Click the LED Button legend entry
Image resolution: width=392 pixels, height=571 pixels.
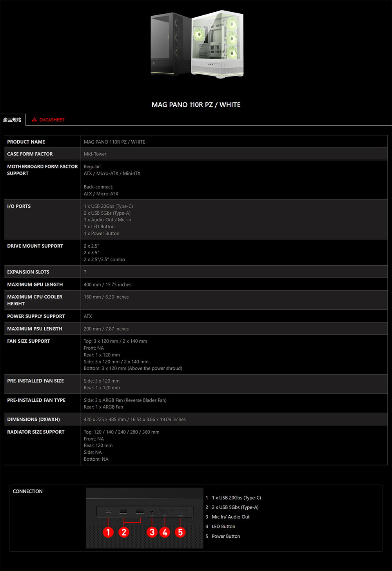click(x=223, y=527)
